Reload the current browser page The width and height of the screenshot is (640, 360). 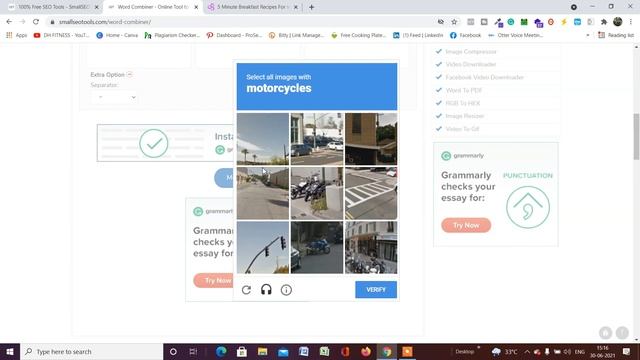point(36,22)
